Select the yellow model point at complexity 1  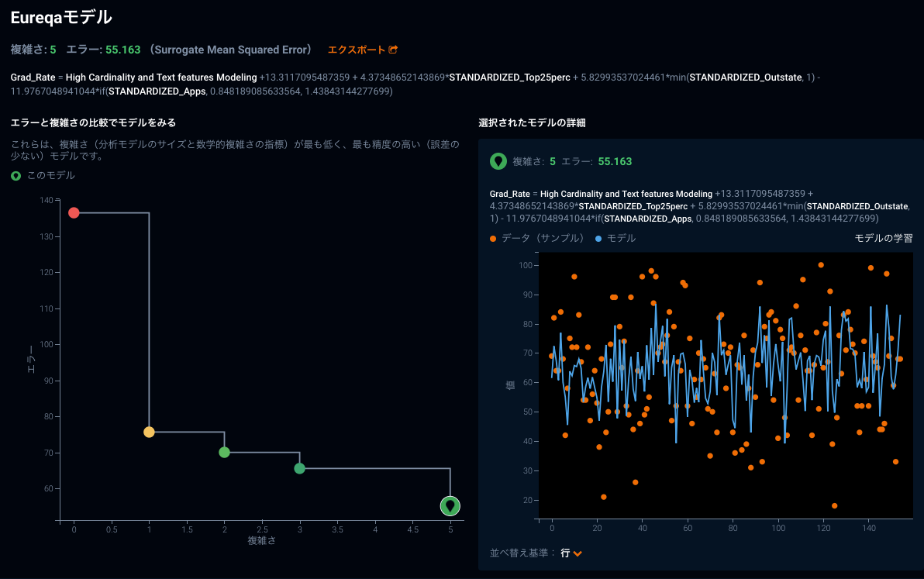pyautogui.click(x=149, y=432)
